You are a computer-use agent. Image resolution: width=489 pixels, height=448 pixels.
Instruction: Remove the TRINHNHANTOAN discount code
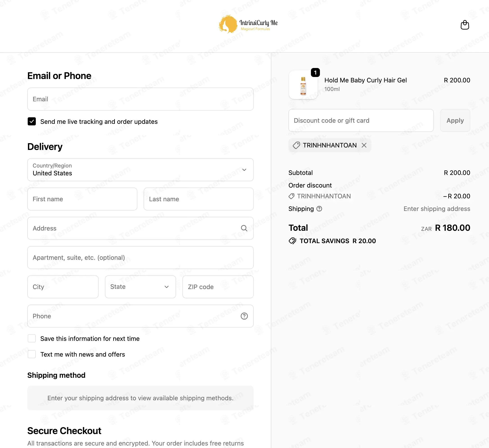364,145
